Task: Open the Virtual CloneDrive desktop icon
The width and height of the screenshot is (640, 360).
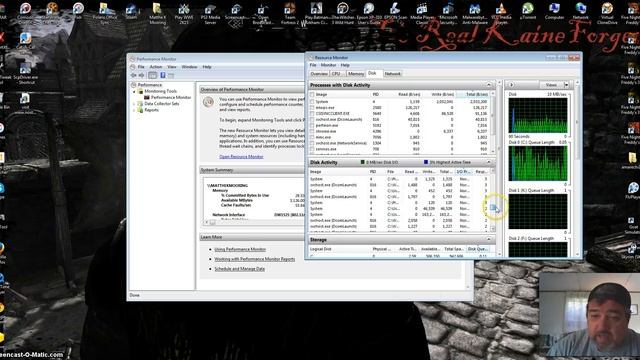Action: [x=607, y=13]
